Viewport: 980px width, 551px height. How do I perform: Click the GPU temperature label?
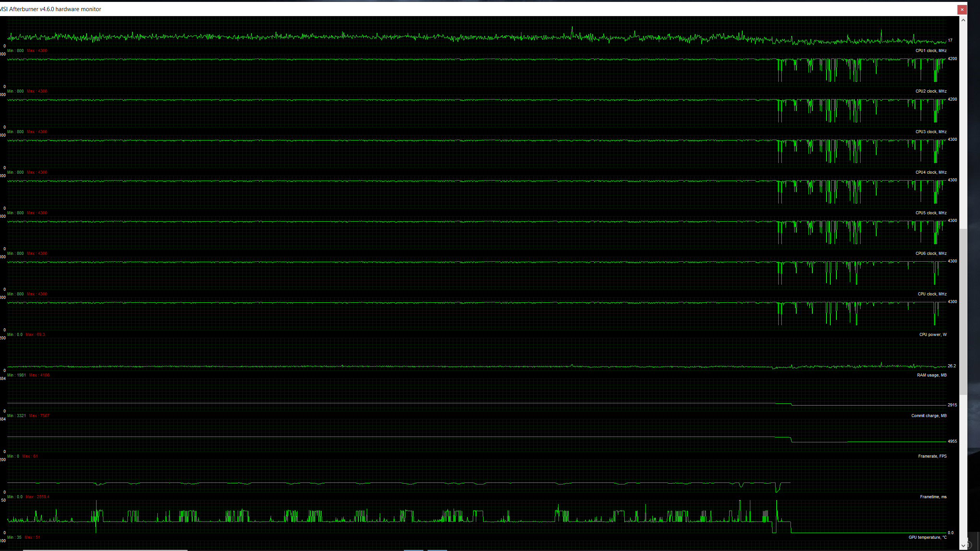(927, 538)
